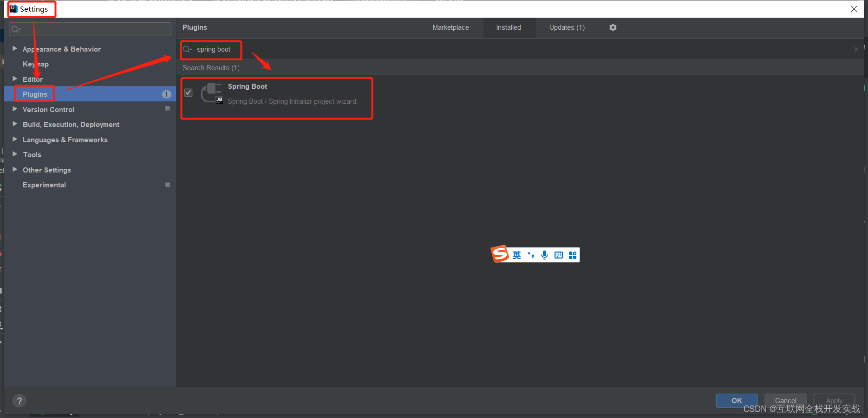Click the Plugins panel heading
The width and height of the screenshot is (868, 418).
[195, 27]
